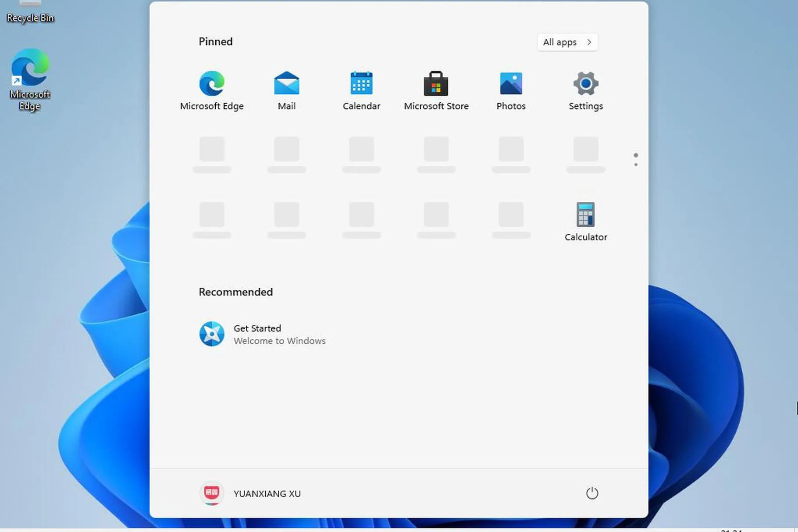Open Microsoft Store
Screen dimensions: 798x532
[x=436, y=91]
